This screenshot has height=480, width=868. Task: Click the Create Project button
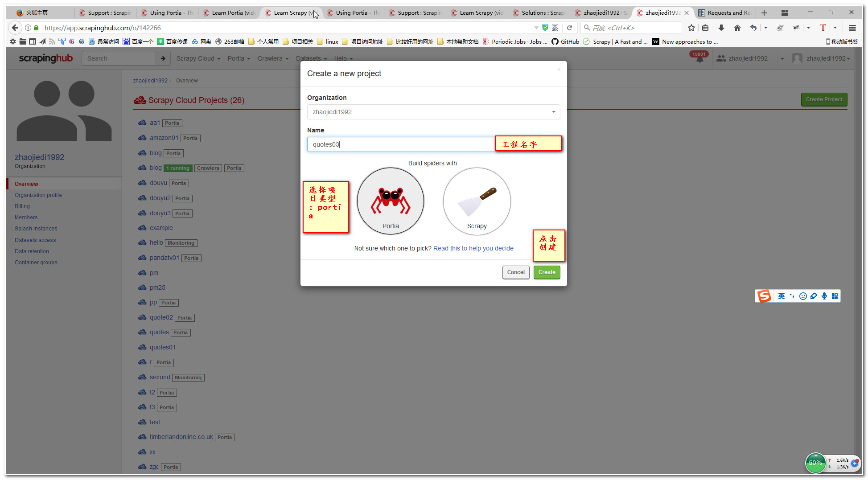point(824,99)
